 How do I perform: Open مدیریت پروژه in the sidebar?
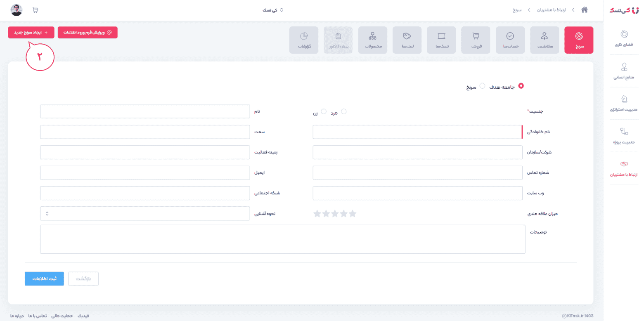(624, 136)
